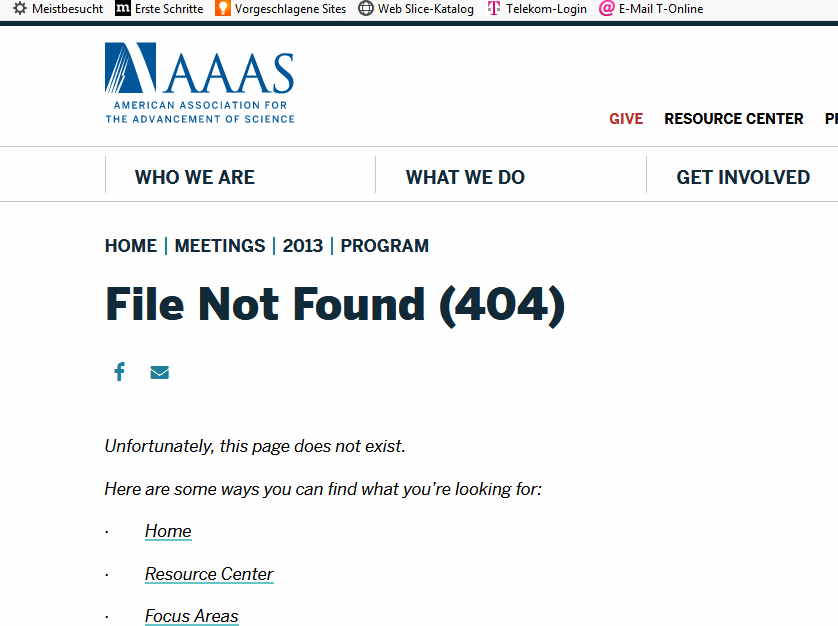Image resolution: width=838 pixels, height=626 pixels.
Task: Open Erste Schritte bookmark icon
Action: (123, 9)
